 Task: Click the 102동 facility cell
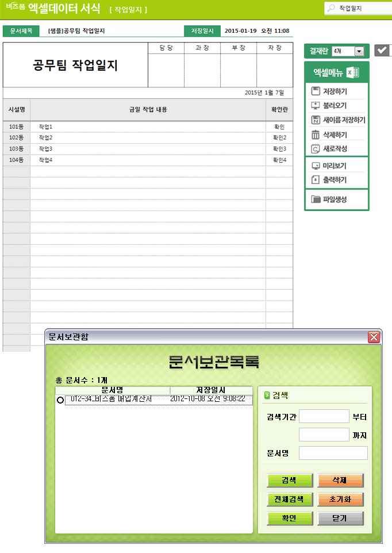point(16,137)
